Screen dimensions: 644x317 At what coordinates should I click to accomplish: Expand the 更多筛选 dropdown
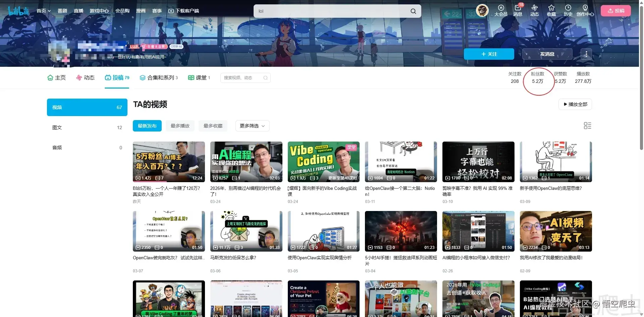point(252,126)
